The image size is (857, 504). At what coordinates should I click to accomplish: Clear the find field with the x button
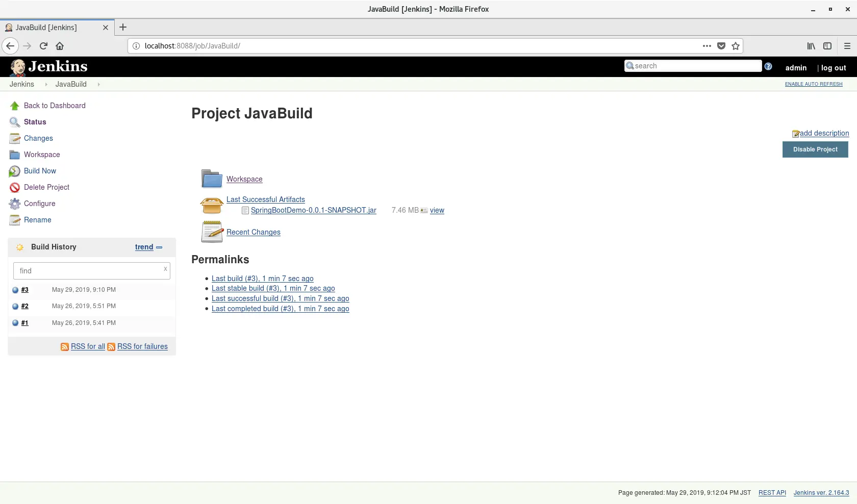[165, 269]
